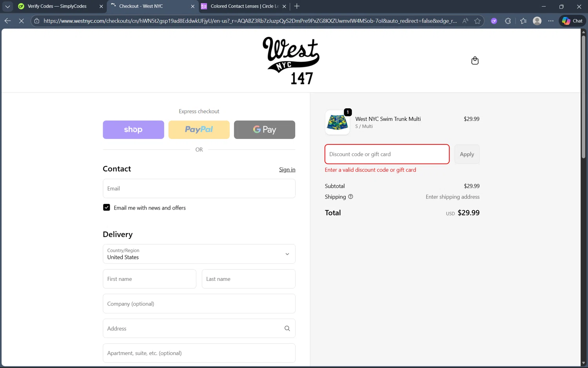Add page to favorites star icon
Image resolution: width=588 pixels, height=368 pixels.
coord(477,21)
